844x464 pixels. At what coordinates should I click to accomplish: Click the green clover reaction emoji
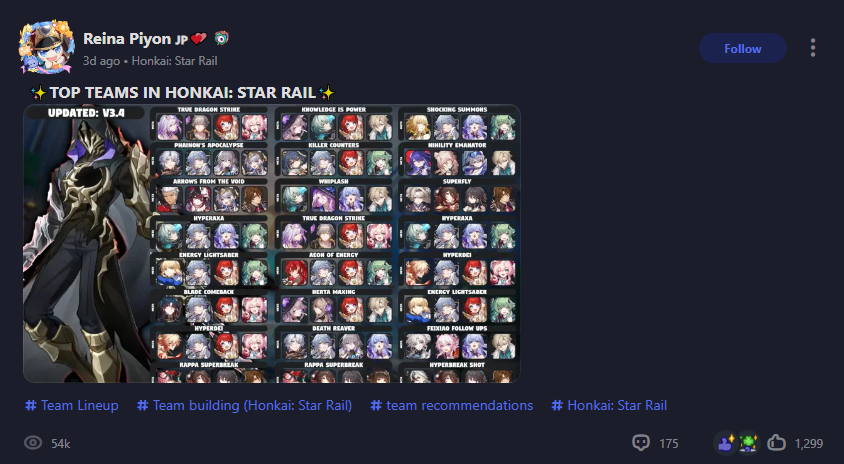748,443
